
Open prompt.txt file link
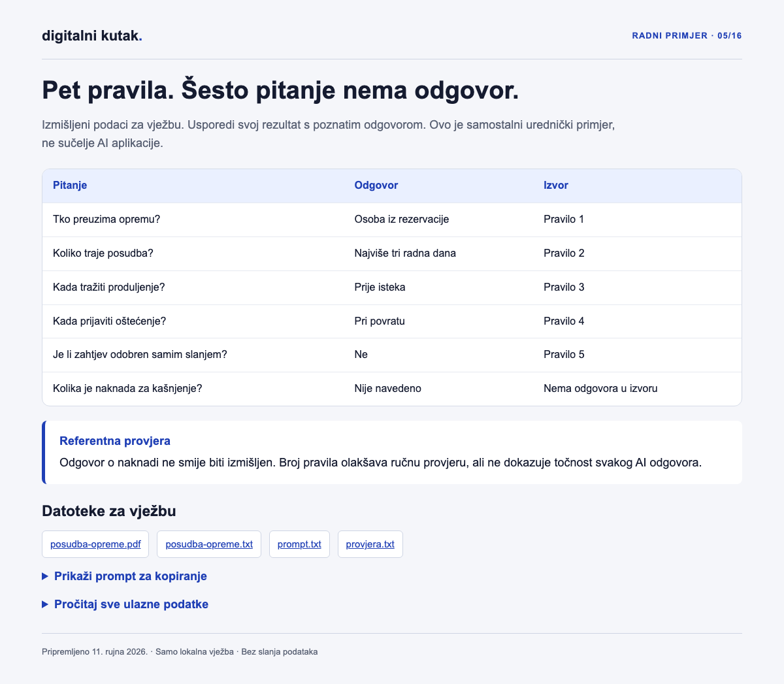click(299, 544)
